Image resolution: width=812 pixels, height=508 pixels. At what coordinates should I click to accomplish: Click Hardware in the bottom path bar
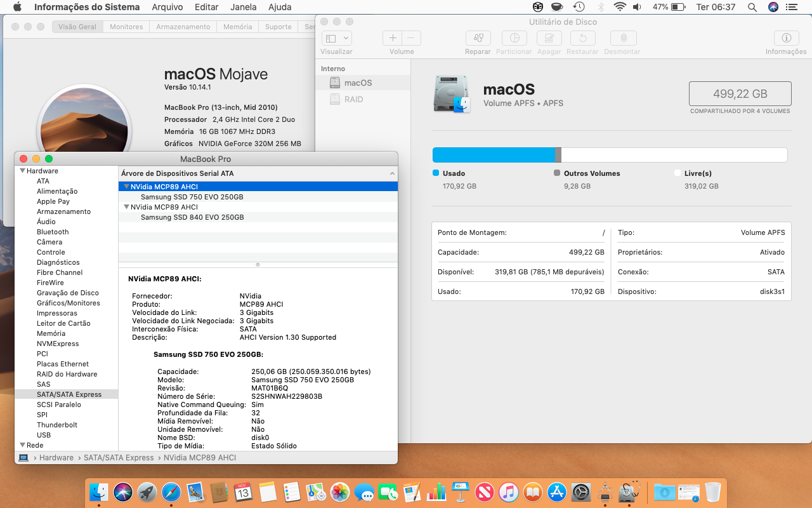point(56,457)
